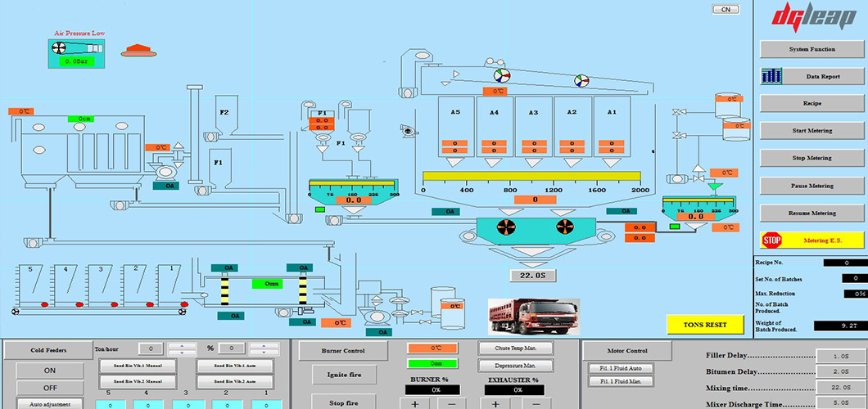Click the blower fan icon near hot bins
Viewport: 868px width, 409px height.
[408, 130]
